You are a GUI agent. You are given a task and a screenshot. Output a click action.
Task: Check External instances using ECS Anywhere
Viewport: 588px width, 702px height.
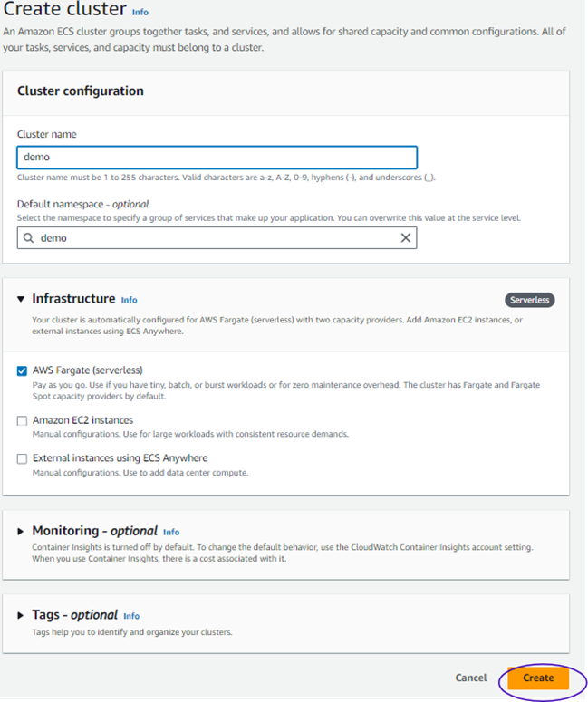pos(22,459)
